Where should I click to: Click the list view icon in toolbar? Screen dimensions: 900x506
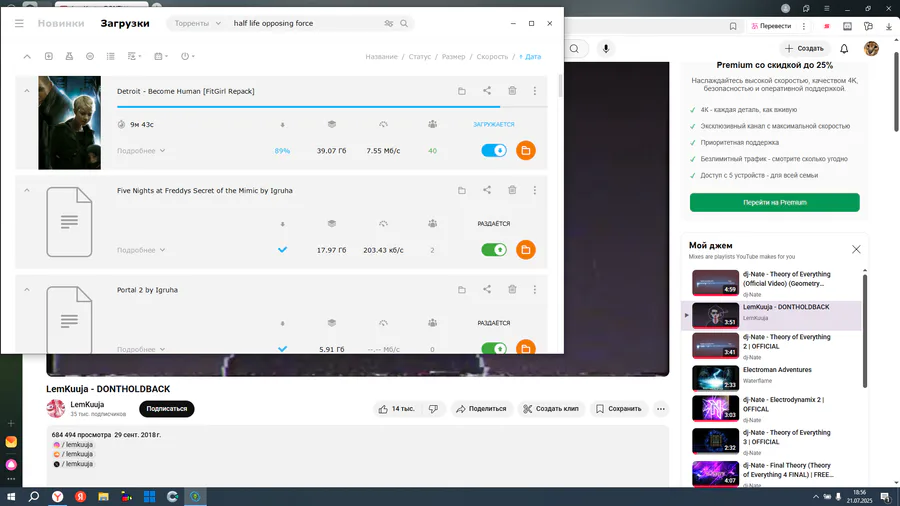pyautogui.click(x=110, y=56)
